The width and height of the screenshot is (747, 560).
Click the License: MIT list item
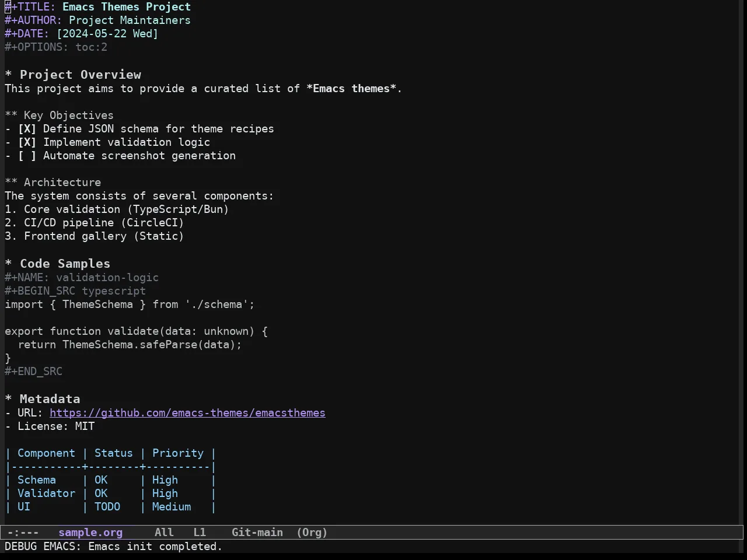[x=50, y=426]
